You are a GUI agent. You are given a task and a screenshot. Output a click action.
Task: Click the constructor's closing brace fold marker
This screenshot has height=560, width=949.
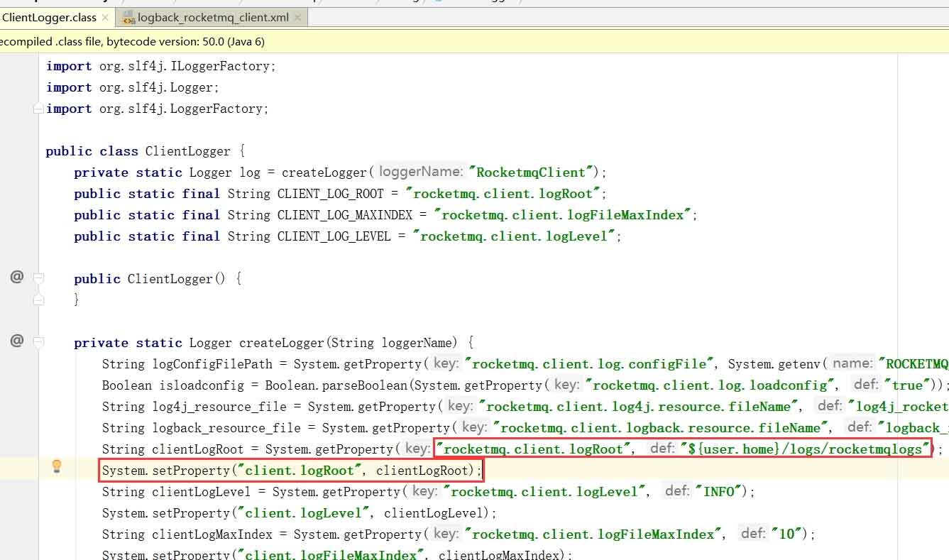click(x=39, y=300)
